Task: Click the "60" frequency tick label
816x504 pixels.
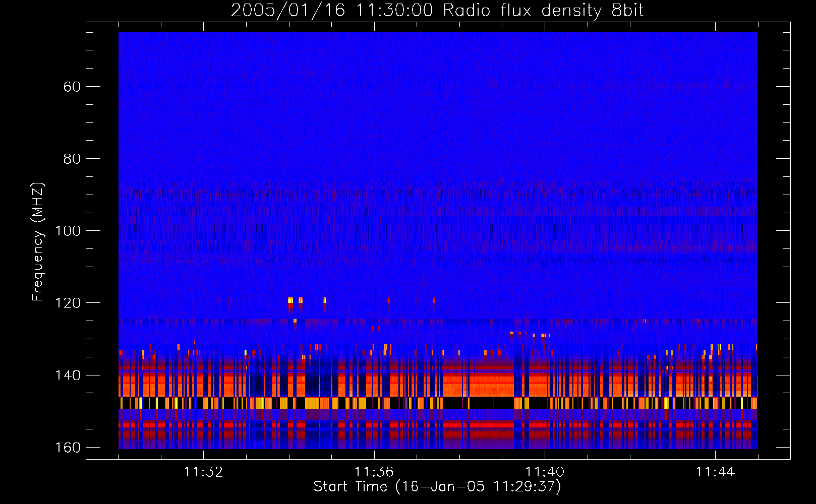Action: [72, 87]
